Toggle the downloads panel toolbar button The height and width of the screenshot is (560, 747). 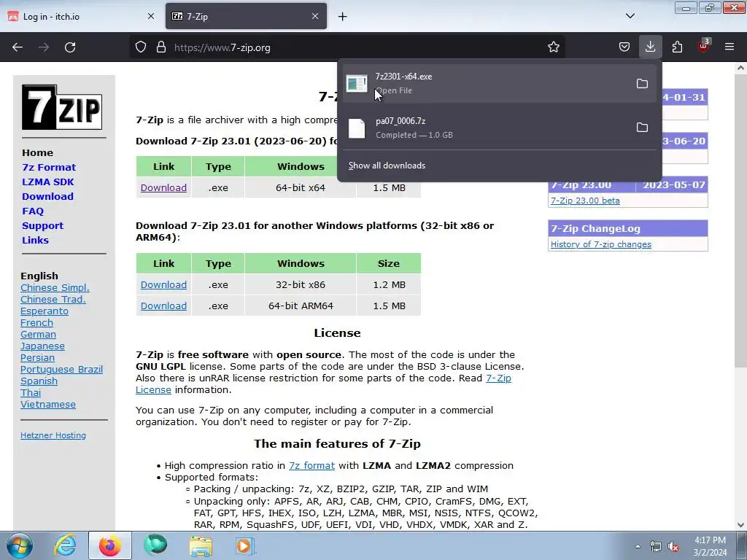650,47
